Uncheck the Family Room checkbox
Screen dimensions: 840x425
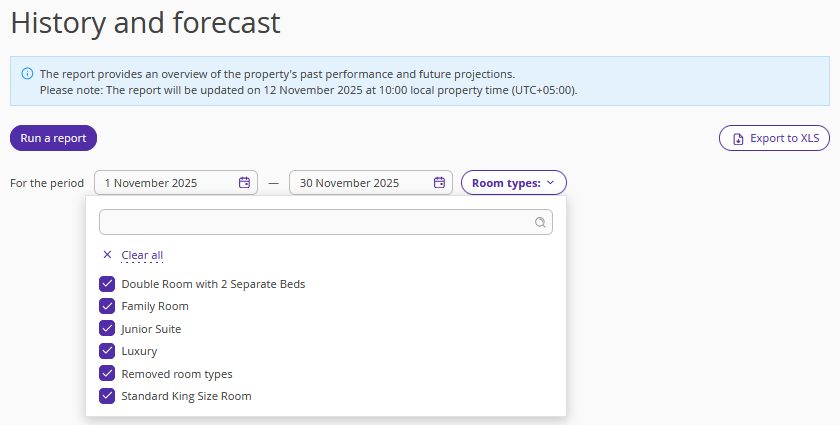[107, 306]
